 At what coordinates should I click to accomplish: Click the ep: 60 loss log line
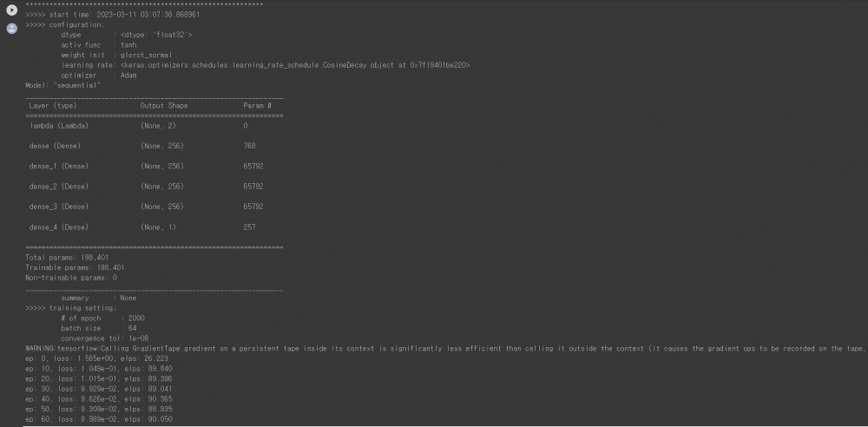click(x=97, y=418)
